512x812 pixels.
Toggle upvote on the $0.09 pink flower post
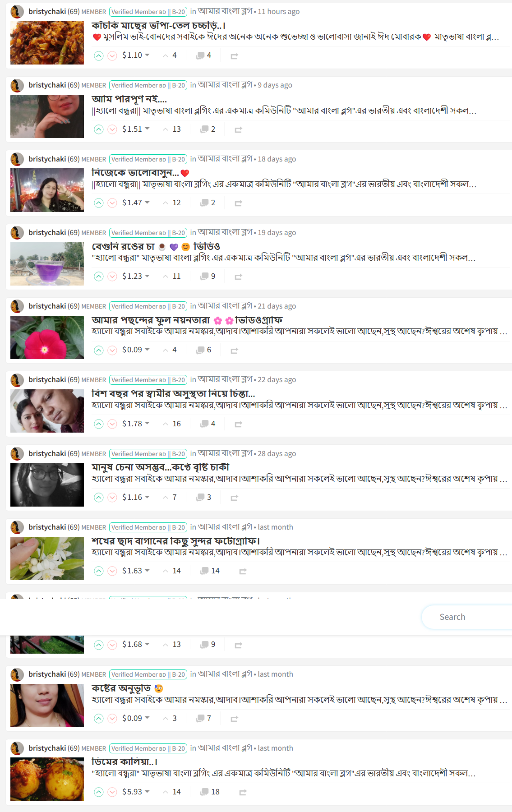pyautogui.click(x=99, y=351)
